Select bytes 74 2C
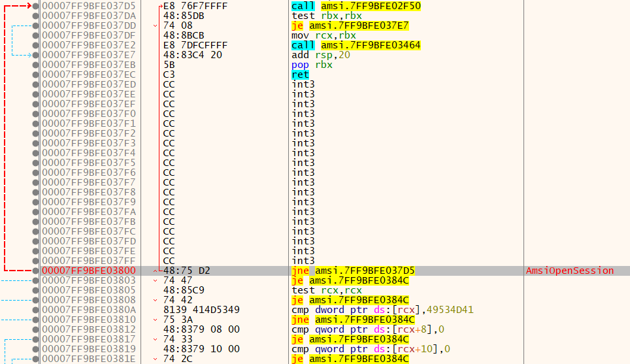630x364 pixels. [178, 359]
